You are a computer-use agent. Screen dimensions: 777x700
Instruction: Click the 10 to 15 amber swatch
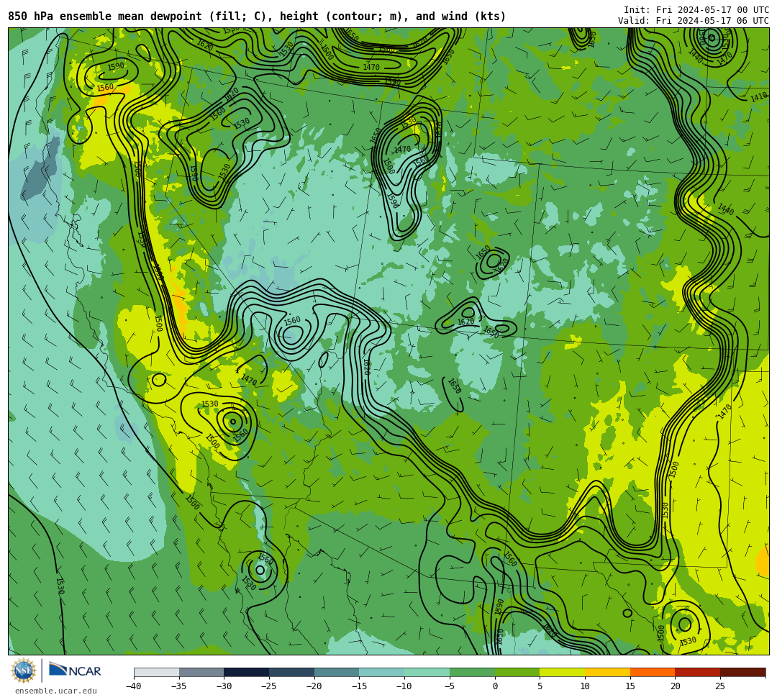tap(607, 672)
